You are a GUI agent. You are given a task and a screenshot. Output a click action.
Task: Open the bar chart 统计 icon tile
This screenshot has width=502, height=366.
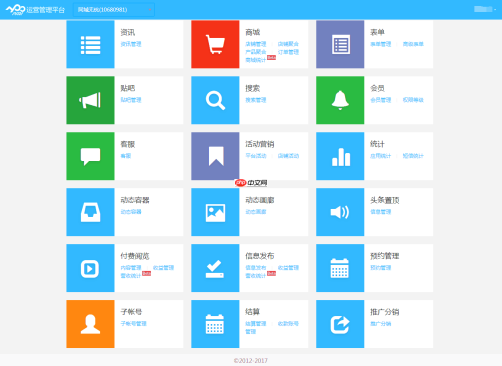click(x=340, y=156)
